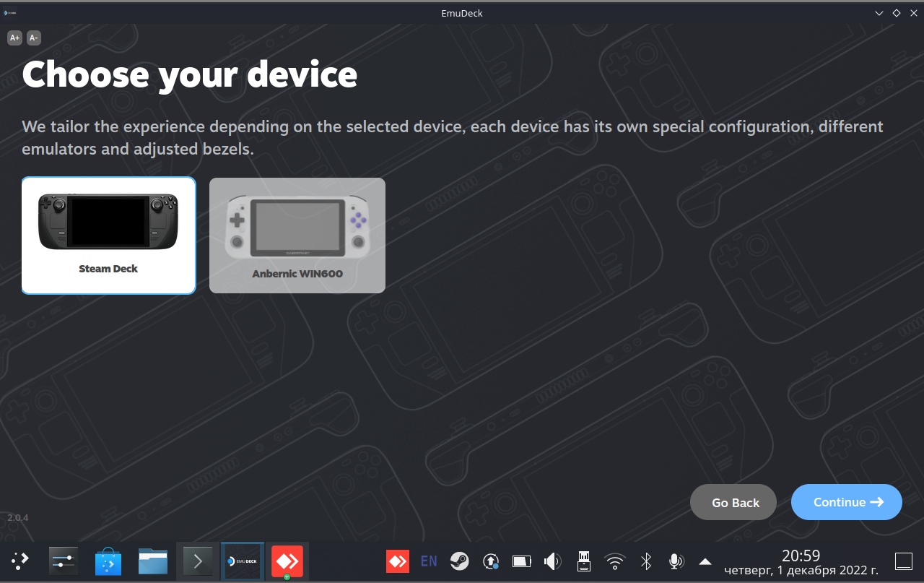Maximize the EmuDeck window
The width and height of the screenshot is (924, 583).
click(x=896, y=13)
